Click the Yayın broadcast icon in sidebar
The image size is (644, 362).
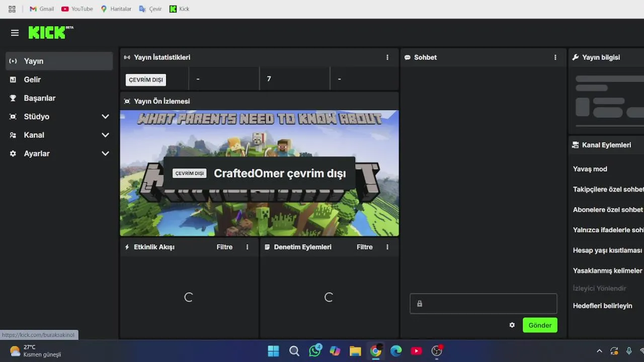(x=13, y=61)
